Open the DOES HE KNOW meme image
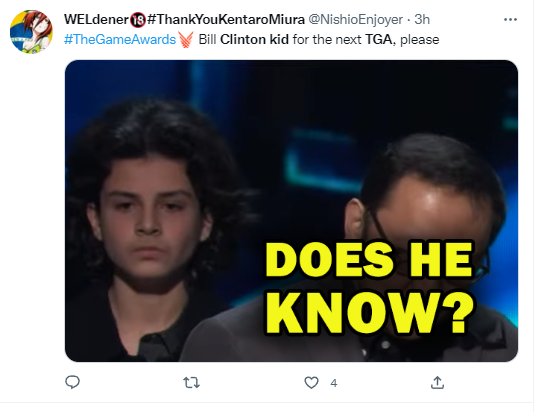 [x=291, y=211]
